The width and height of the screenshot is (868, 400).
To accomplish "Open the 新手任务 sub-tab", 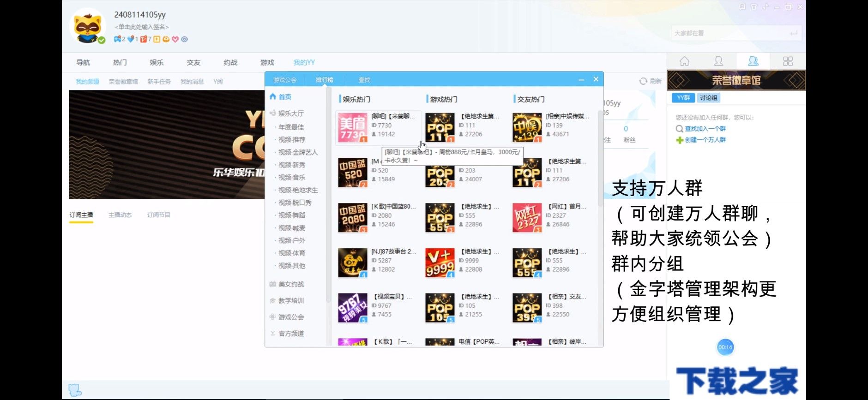I will 159,82.
